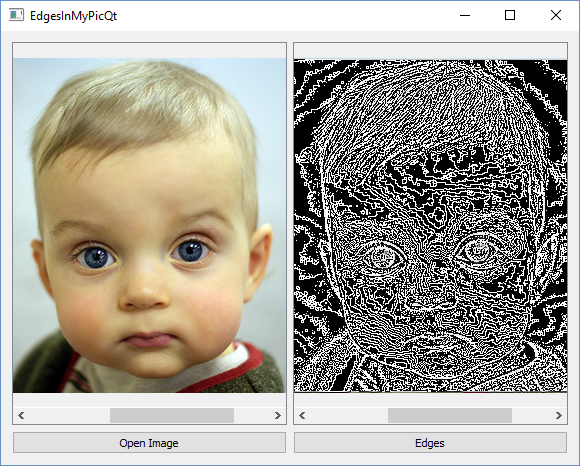Minimize the EdgesInMyPicQt window
This screenshot has height=466, width=580.
click(x=465, y=16)
